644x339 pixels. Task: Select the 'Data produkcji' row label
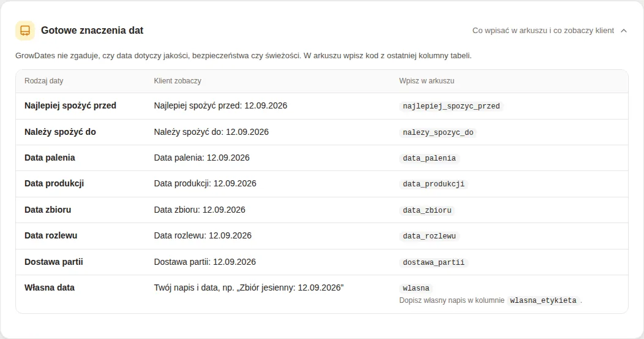click(54, 183)
